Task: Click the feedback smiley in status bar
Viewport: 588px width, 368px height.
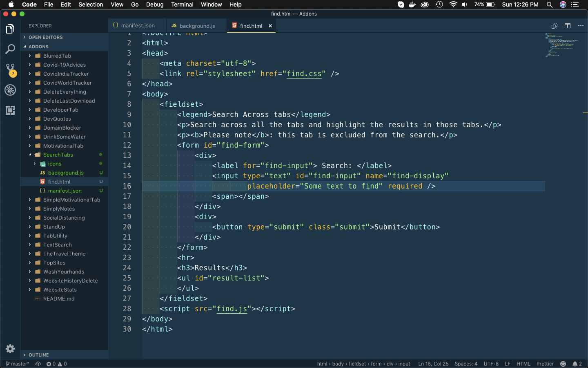Action: click(x=563, y=364)
